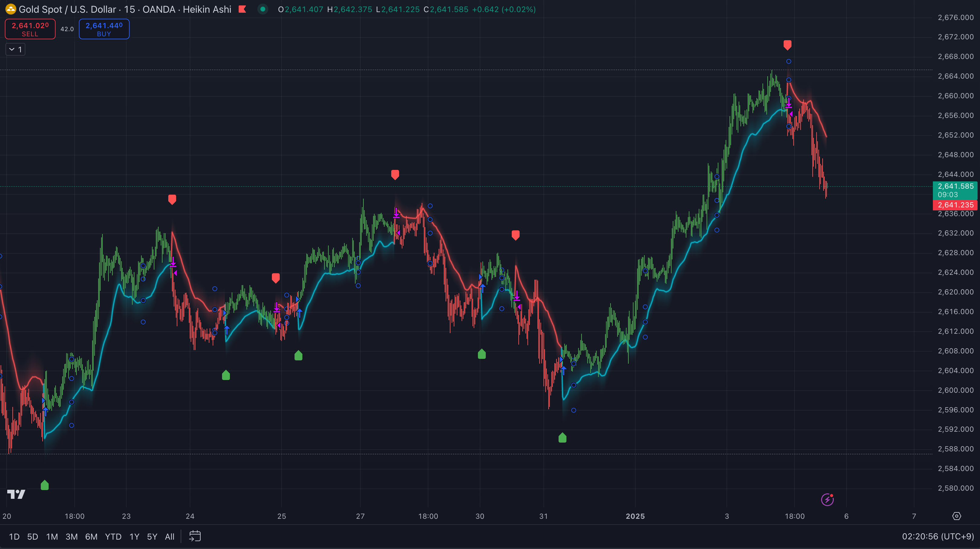Click the purple lightning flash icon
The width and height of the screenshot is (980, 549).
pyautogui.click(x=827, y=499)
